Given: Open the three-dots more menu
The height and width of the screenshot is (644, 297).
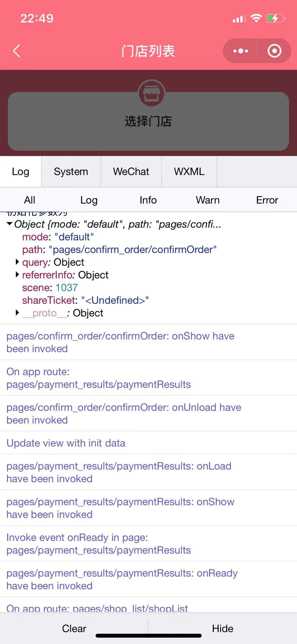Looking at the screenshot, I should pyautogui.click(x=241, y=51).
